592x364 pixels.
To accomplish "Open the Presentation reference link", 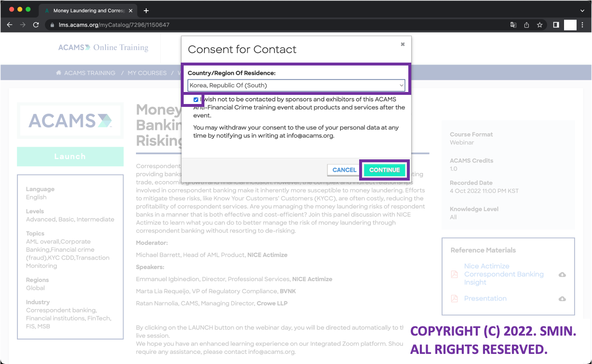I will tap(485, 299).
